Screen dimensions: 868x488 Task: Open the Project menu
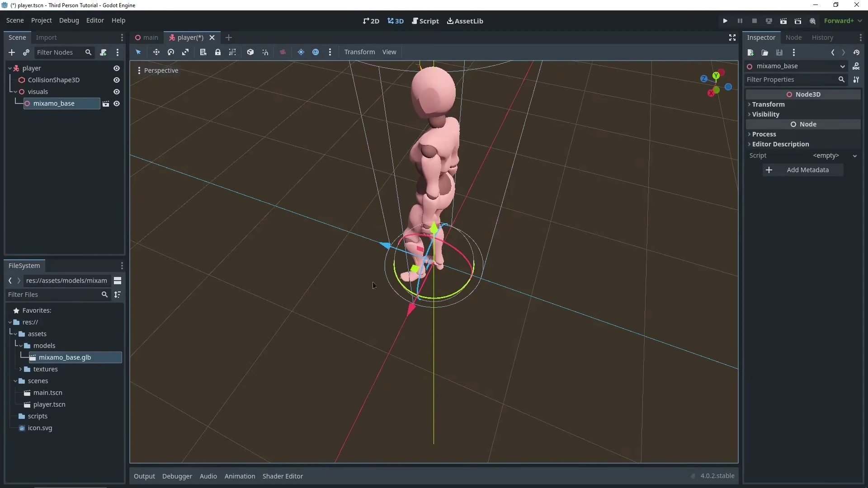coord(42,20)
